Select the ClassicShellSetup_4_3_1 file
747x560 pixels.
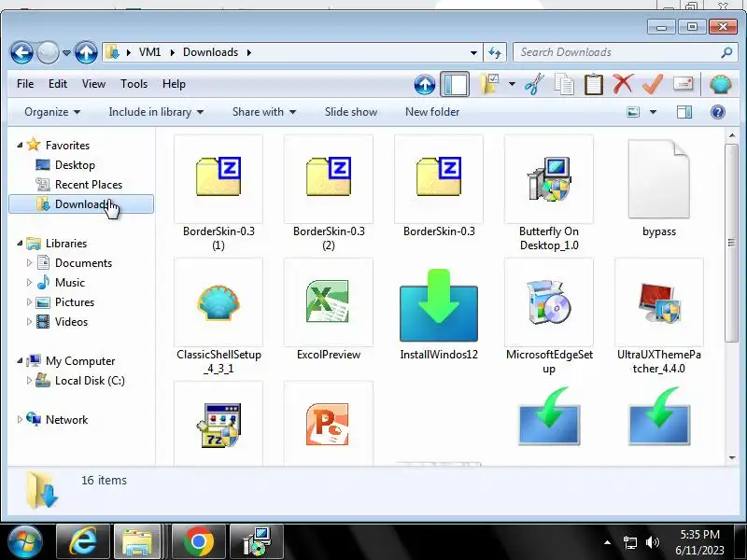pos(218,315)
